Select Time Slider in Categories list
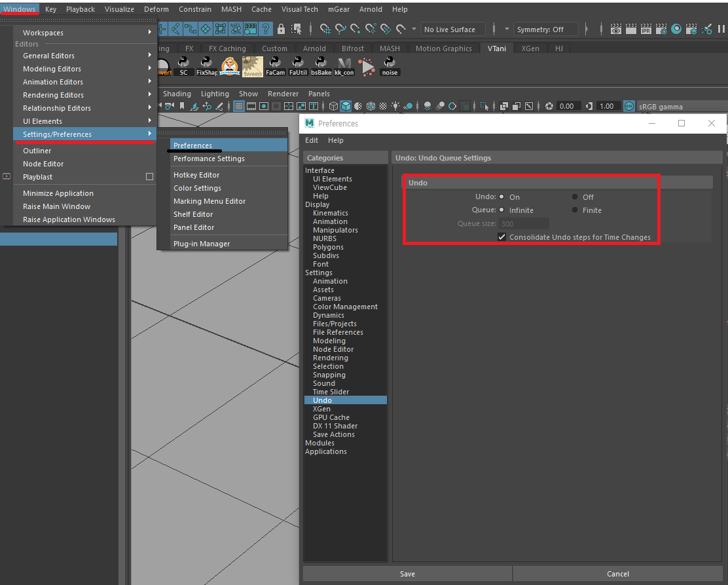728x585 pixels. tap(331, 392)
